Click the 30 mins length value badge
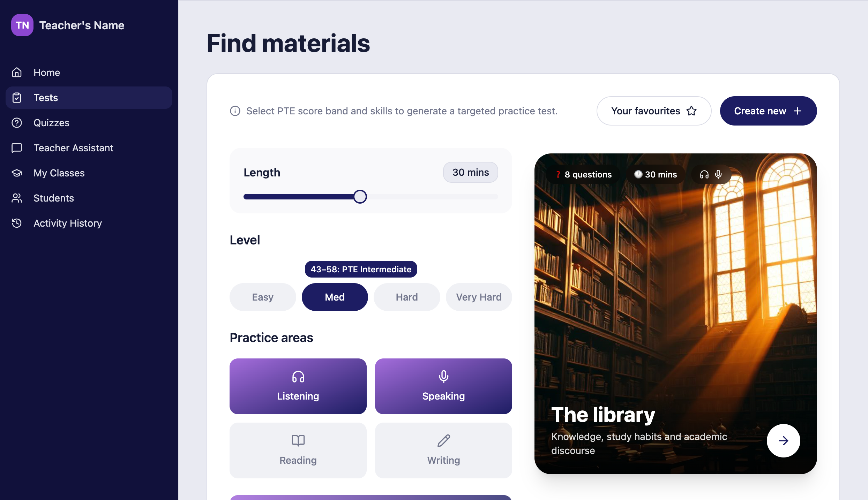 (x=471, y=172)
